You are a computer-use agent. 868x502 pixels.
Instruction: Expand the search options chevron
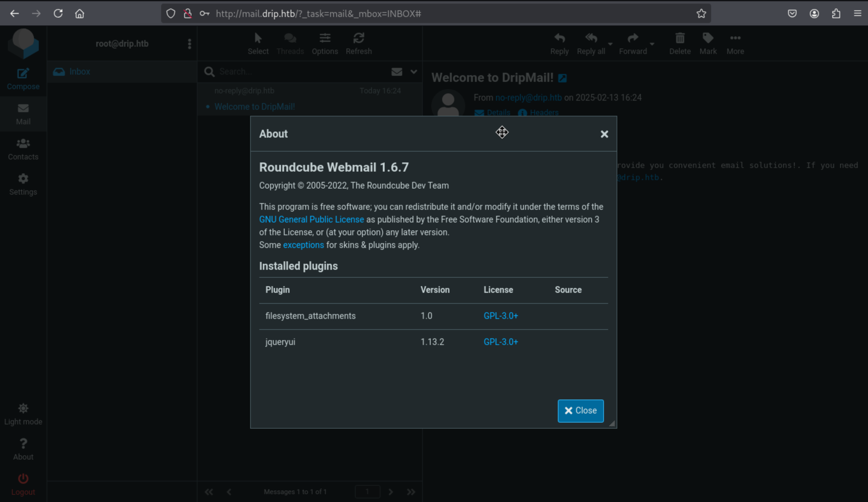click(414, 72)
